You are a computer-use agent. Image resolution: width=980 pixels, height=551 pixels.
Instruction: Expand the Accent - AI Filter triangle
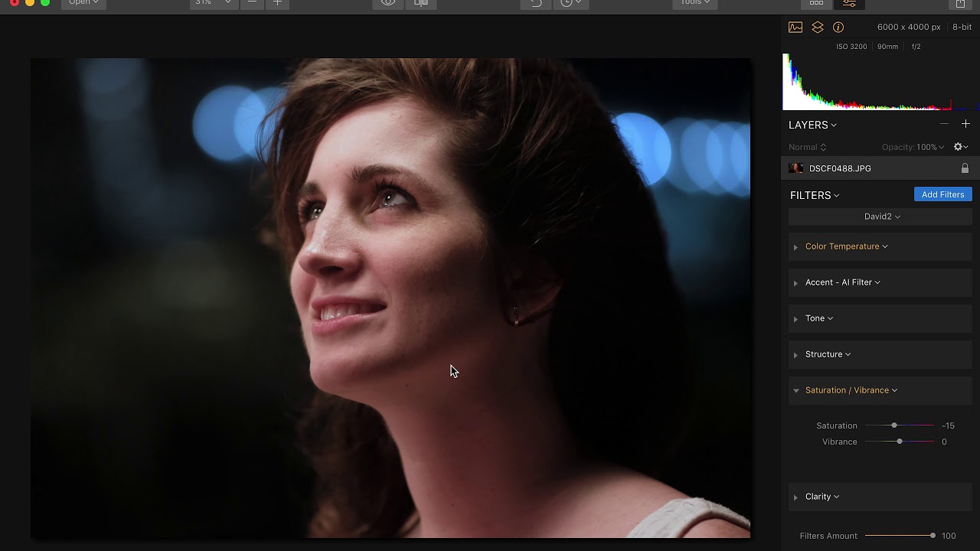[x=795, y=283]
